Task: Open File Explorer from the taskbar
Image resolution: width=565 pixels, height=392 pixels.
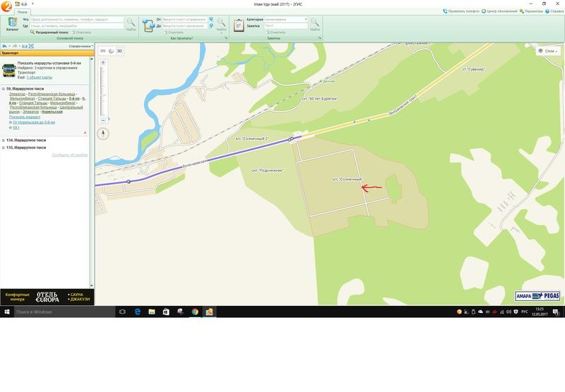Action: pyautogui.click(x=152, y=312)
